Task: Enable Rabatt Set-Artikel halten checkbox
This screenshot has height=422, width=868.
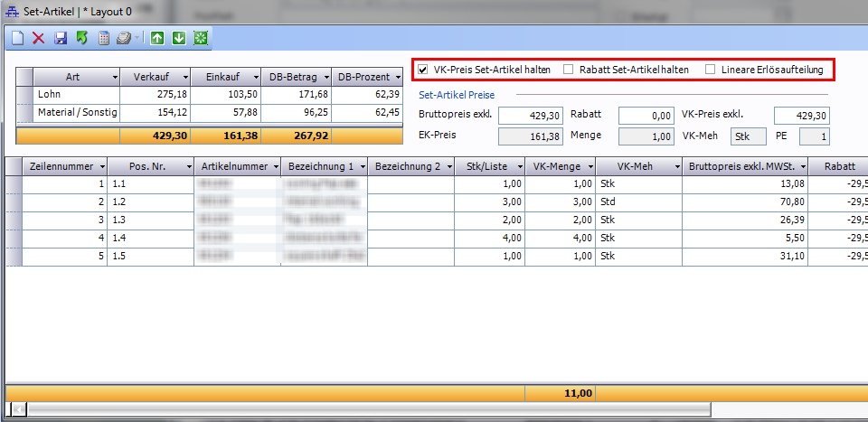Action: click(569, 70)
